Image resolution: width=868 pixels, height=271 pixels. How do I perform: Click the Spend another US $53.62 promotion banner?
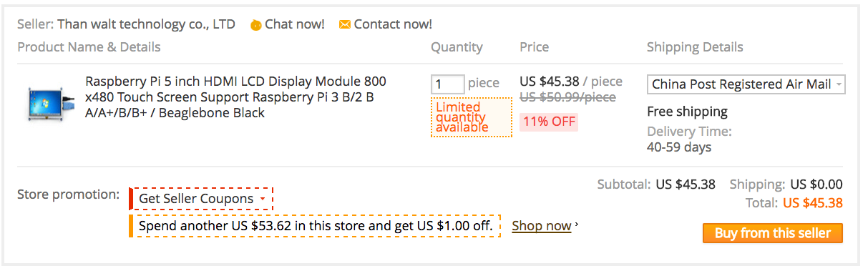point(315,226)
